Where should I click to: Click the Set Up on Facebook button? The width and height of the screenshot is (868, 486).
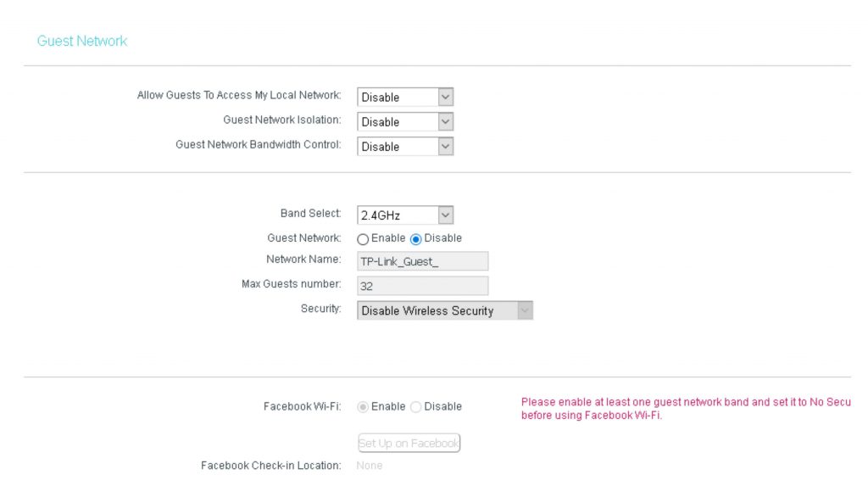point(409,443)
